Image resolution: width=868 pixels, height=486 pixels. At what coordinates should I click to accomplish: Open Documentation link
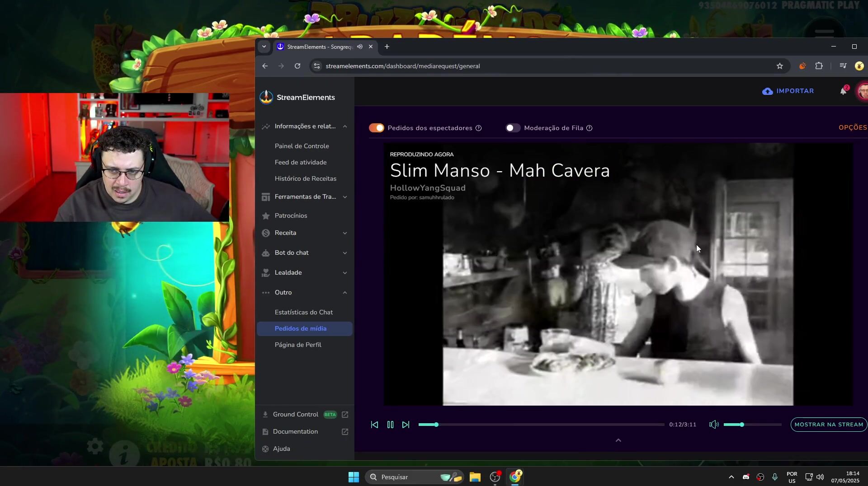pos(295,432)
